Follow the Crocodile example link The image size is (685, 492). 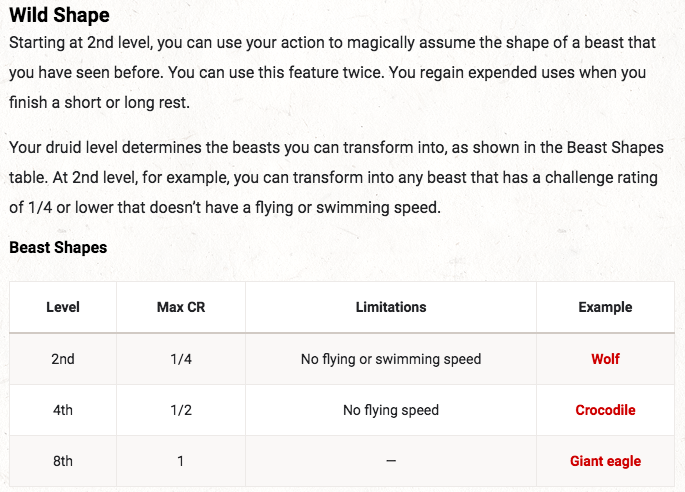(x=605, y=410)
